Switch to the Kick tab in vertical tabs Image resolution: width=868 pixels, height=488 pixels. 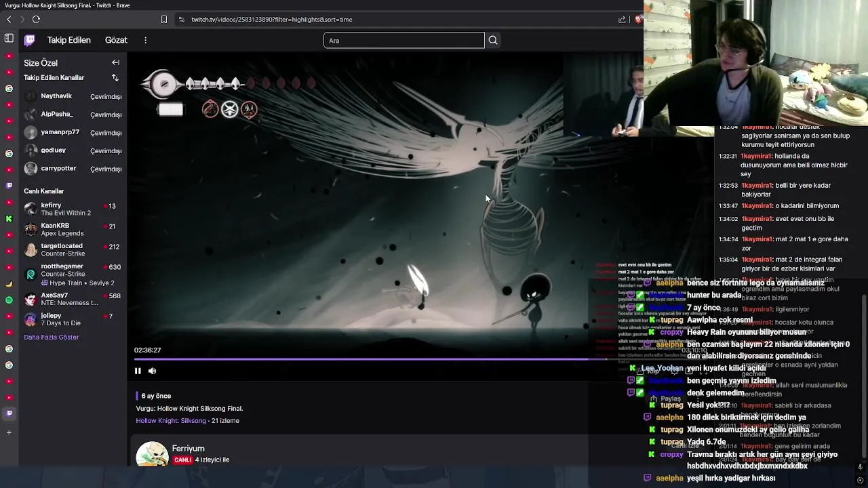point(9,219)
